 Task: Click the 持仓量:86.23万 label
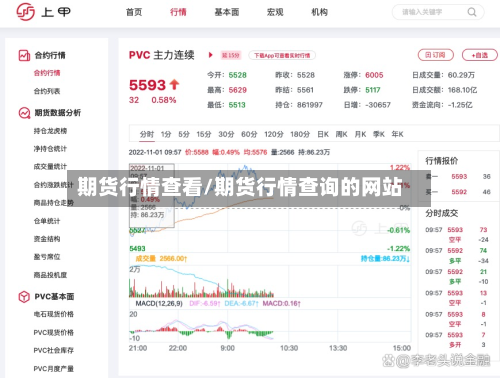pyautogui.click(x=385, y=259)
